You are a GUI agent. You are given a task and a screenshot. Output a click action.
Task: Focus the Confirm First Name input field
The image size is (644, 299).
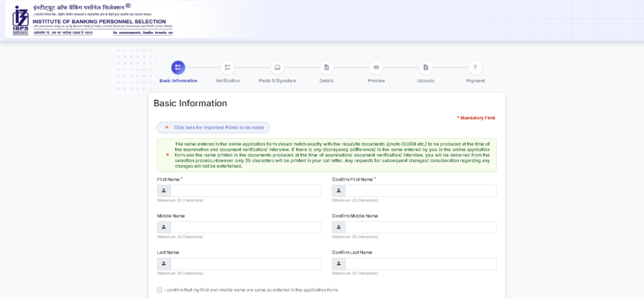[421, 191]
